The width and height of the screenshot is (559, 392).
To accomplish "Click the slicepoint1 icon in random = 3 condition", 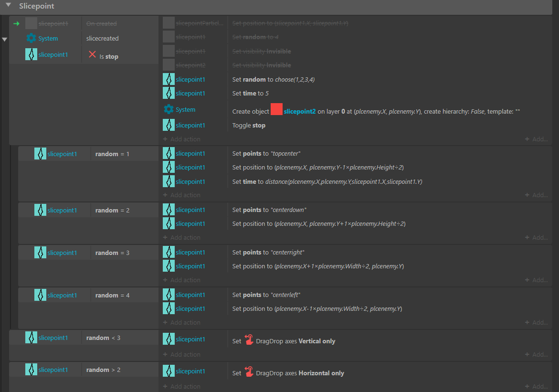I will [x=40, y=253].
